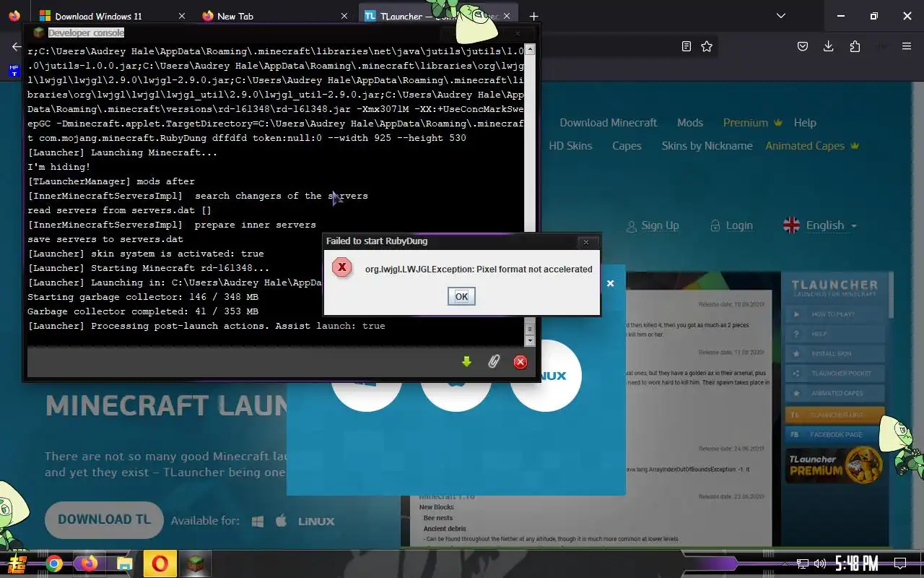Click Install Skin in launcher sidebar
The height and width of the screenshot is (578, 924).
pos(834,353)
